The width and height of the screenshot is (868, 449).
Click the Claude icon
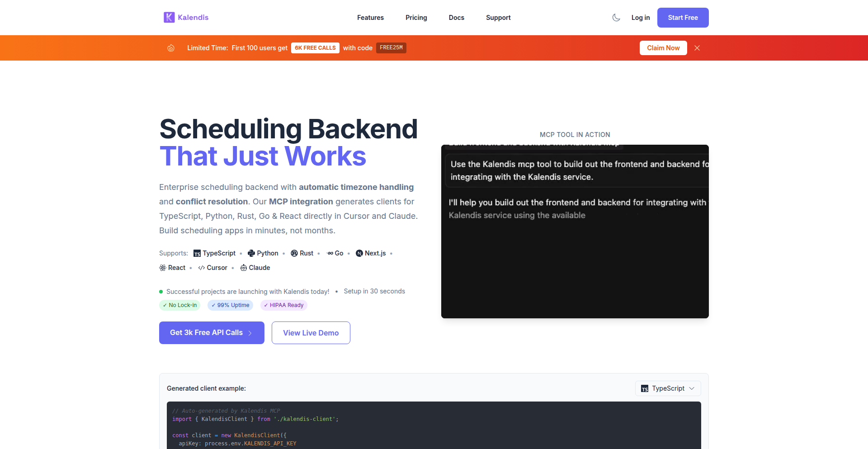(x=243, y=268)
